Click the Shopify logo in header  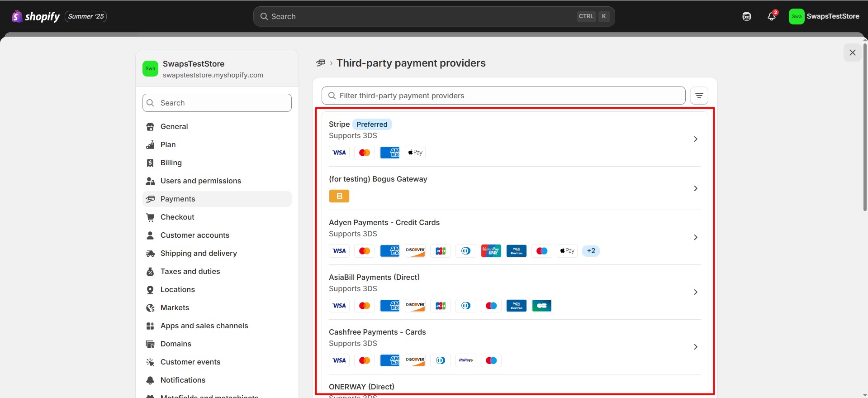pos(36,16)
